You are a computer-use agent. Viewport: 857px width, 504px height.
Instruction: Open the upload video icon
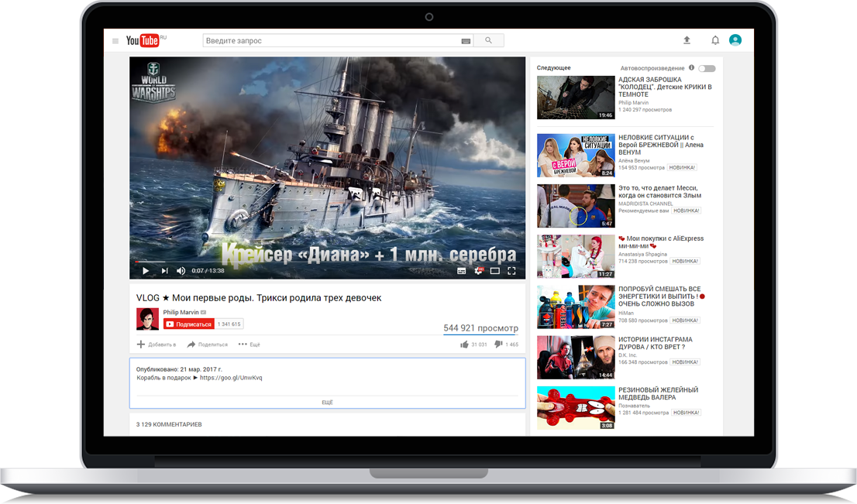(x=687, y=39)
